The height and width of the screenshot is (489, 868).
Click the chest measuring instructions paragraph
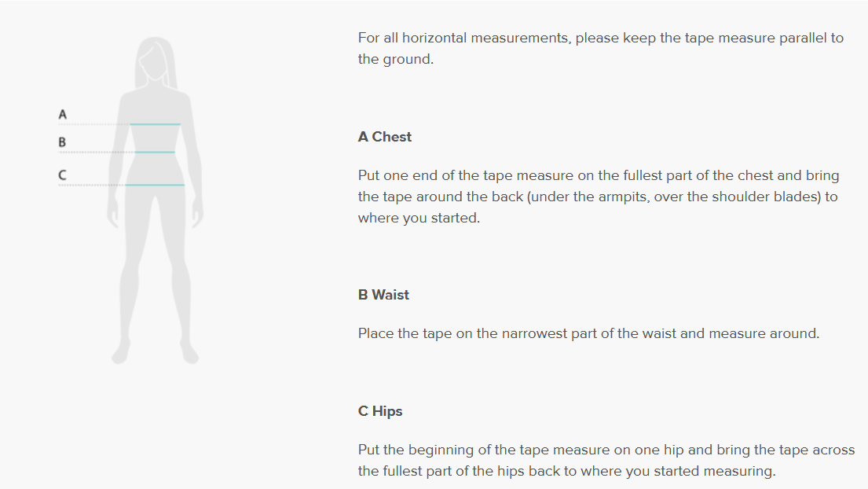[x=598, y=197]
